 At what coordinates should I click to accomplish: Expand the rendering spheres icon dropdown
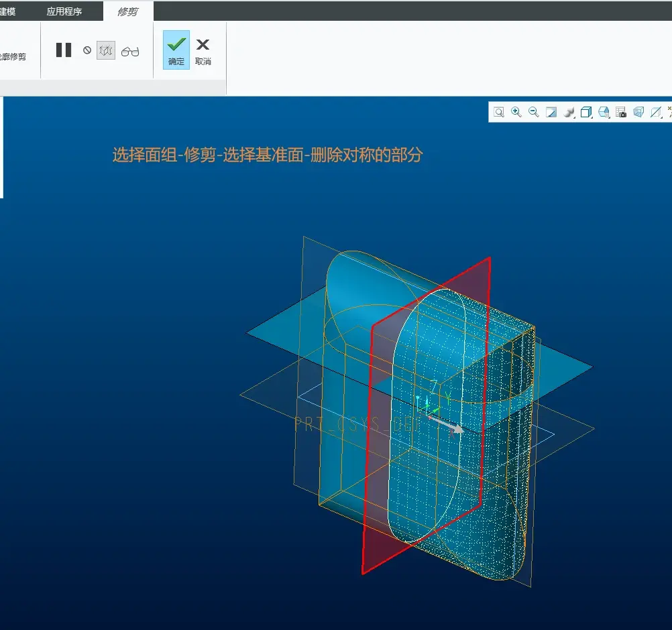(569, 112)
